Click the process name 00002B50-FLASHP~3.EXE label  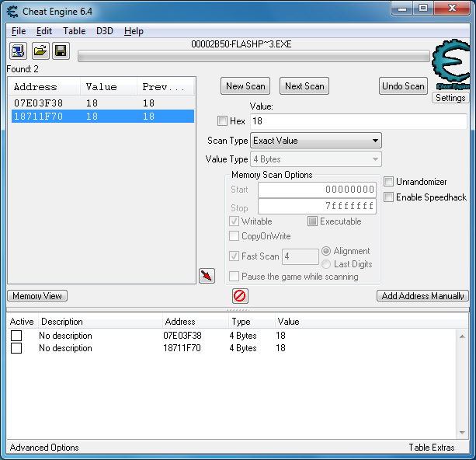(241, 44)
